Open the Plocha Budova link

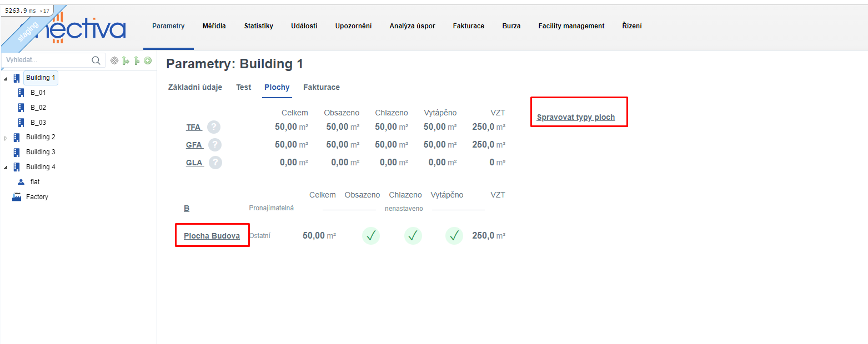click(x=212, y=236)
